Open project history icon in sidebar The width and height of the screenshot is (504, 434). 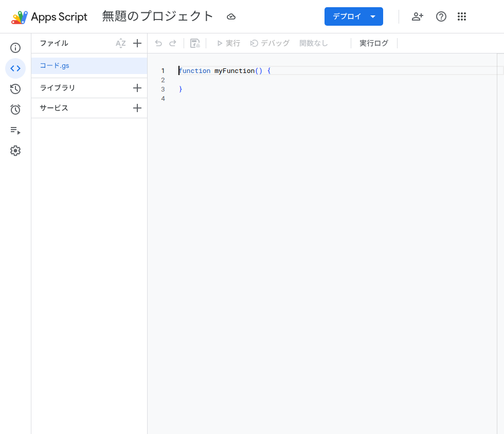click(15, 89)
